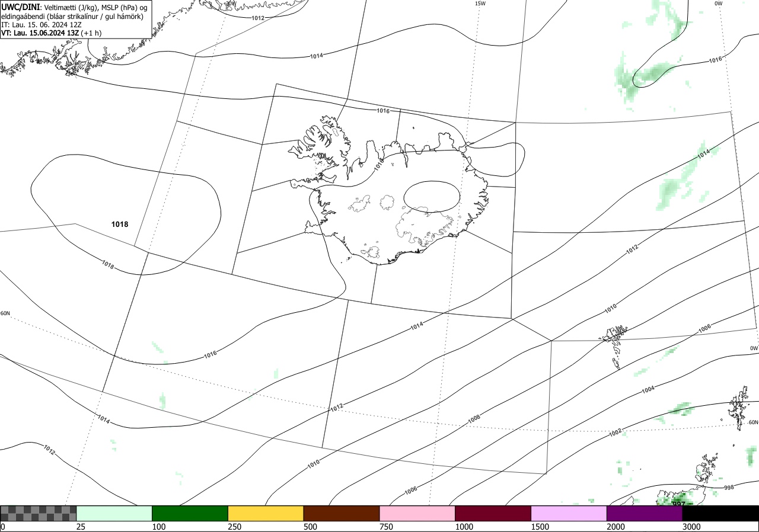759x532 pixels.
Task: Click the 1008 isobar label
Action: click(474, 419)
